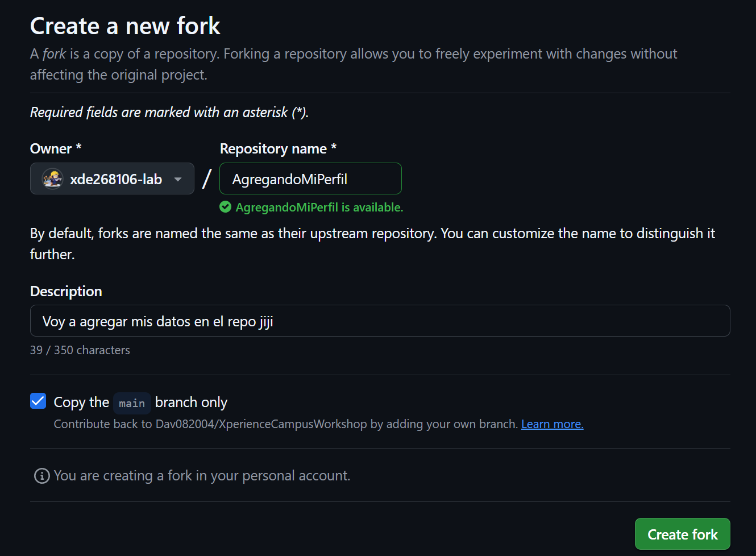Viewport: 756px width, 556px height.
Task: Select the AgregandoMiPerfil is available confirmation text
Action: [x=319, y=207]
